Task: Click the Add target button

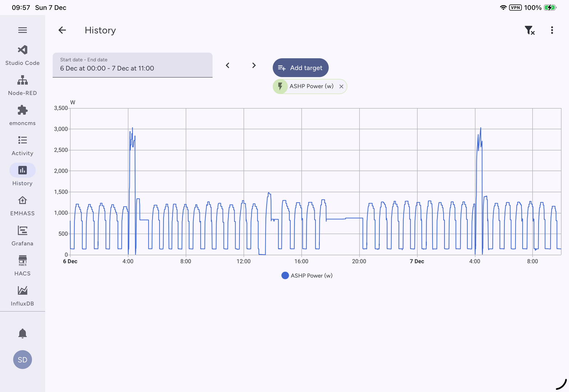Action: pos(300,68)
